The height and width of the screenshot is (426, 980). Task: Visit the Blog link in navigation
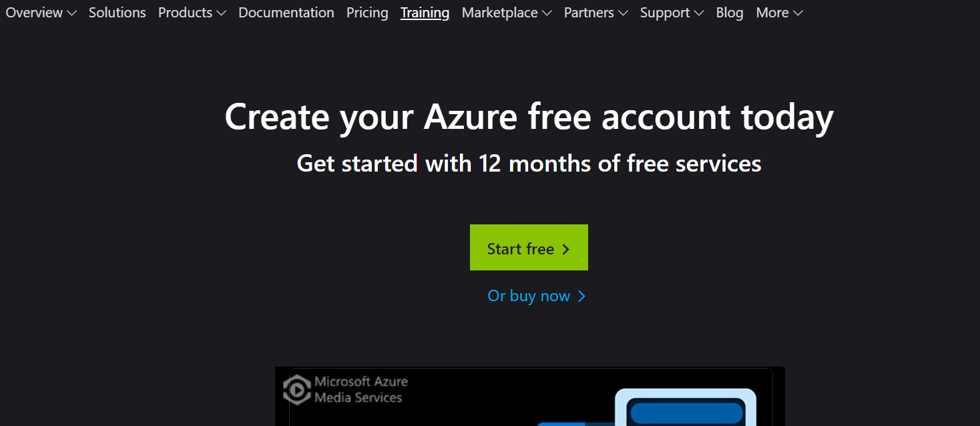[x=730, y=13]
